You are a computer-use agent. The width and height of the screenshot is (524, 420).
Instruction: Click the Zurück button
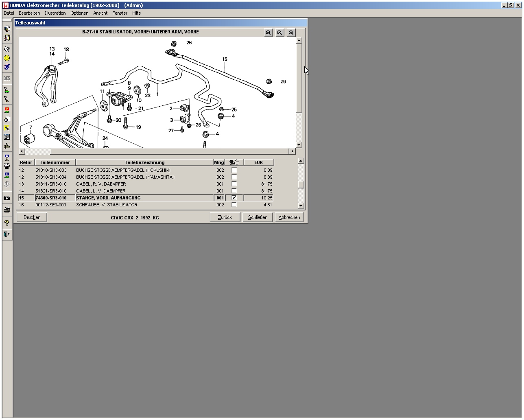[x=225, y=217]
